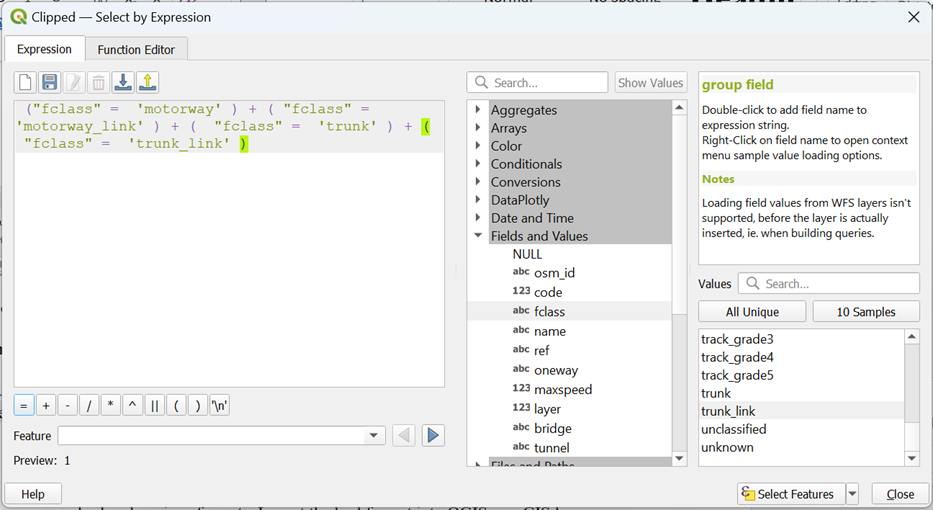Screen dimensions: 933x510
Task: Choose trunk_link in the values list
Action: (x=728, y=411)
